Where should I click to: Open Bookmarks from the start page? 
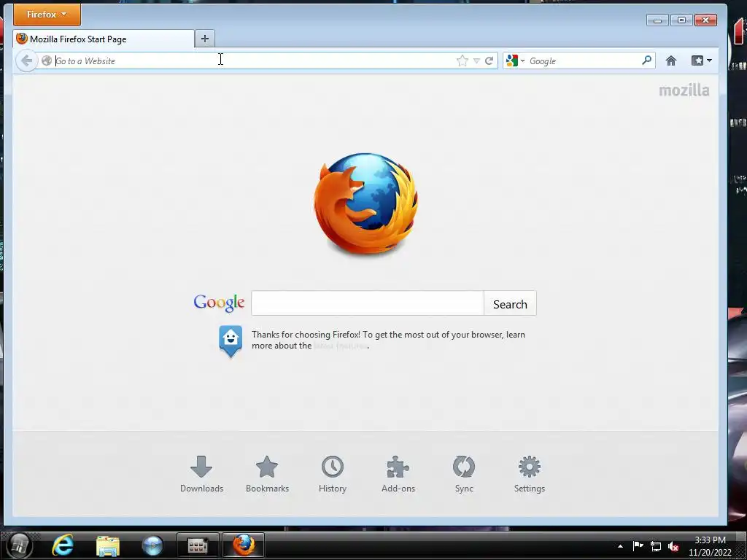(x=267, y=474)
